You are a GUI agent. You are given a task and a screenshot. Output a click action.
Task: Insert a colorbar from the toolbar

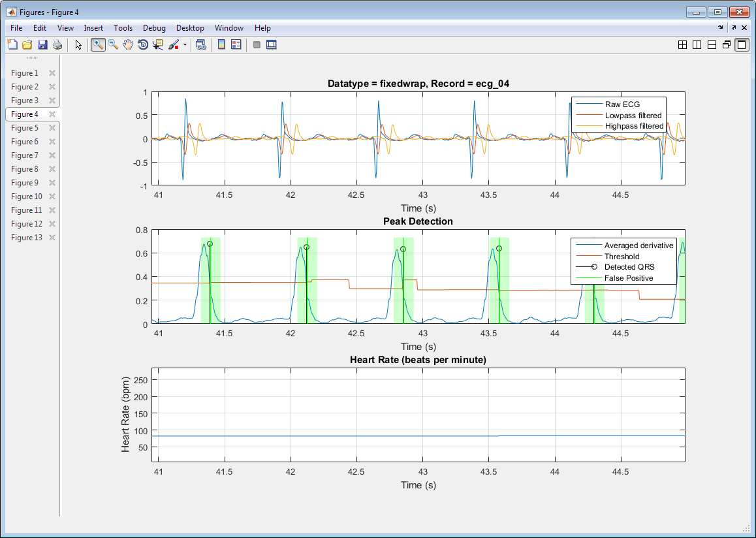pos(221,44)
